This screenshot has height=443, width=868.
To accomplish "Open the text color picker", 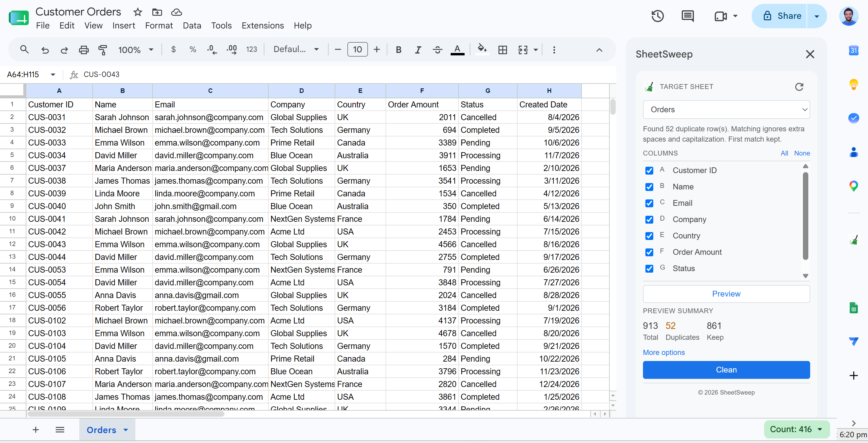I will (x=457, y=50).
